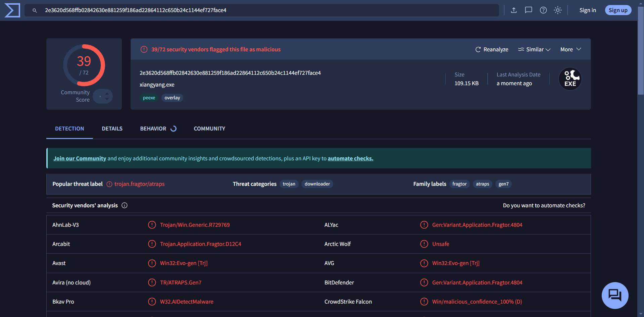Click 'W32.AIDetectMalware' detection result
The width and height of the screenshot is (644, 317).
tap(187, 302)
